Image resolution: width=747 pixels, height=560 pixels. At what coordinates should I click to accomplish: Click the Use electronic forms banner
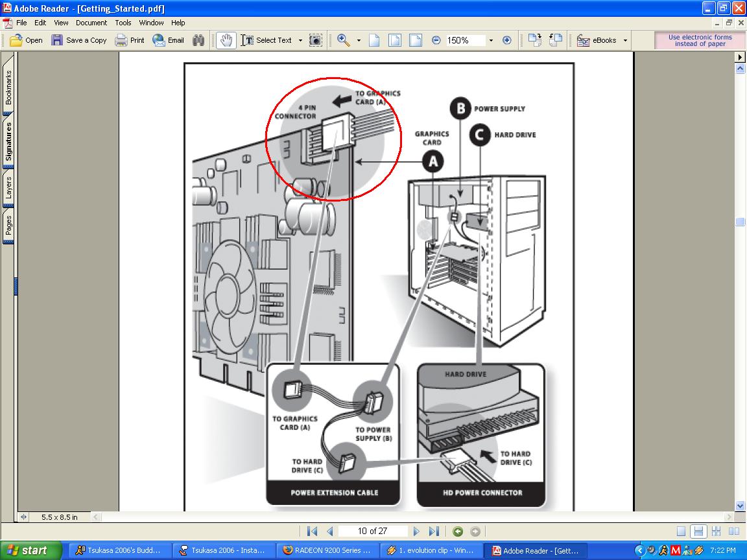(700, 40)
